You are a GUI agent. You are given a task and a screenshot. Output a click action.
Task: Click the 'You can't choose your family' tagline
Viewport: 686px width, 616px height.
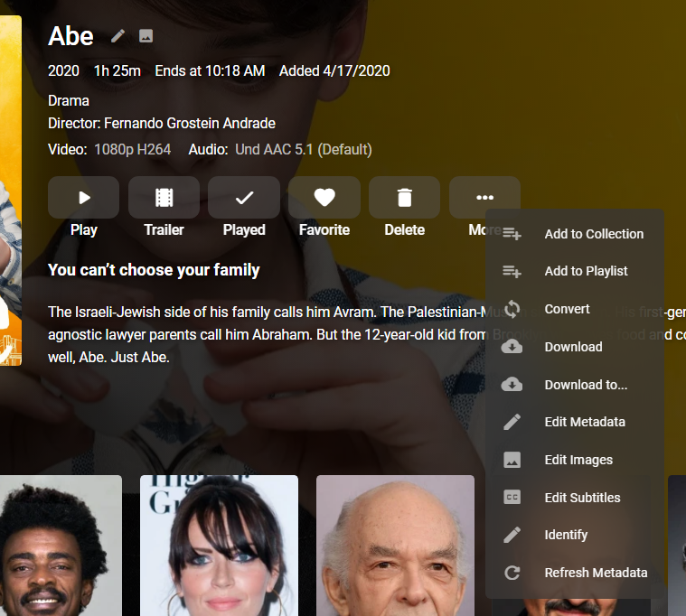154,270
